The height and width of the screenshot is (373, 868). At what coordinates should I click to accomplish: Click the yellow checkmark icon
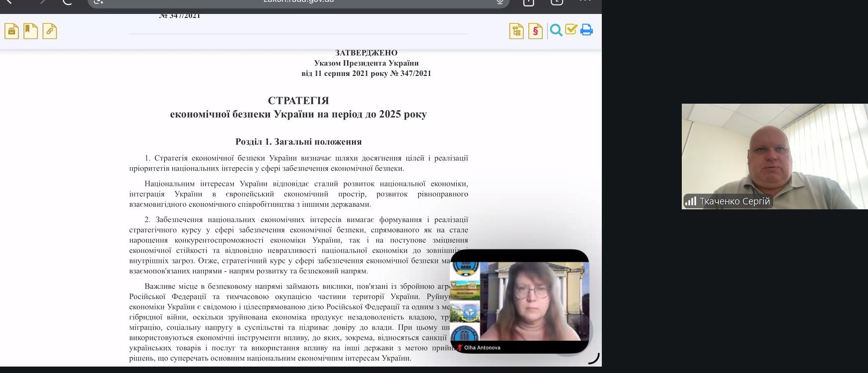click(x=571, y=30)
